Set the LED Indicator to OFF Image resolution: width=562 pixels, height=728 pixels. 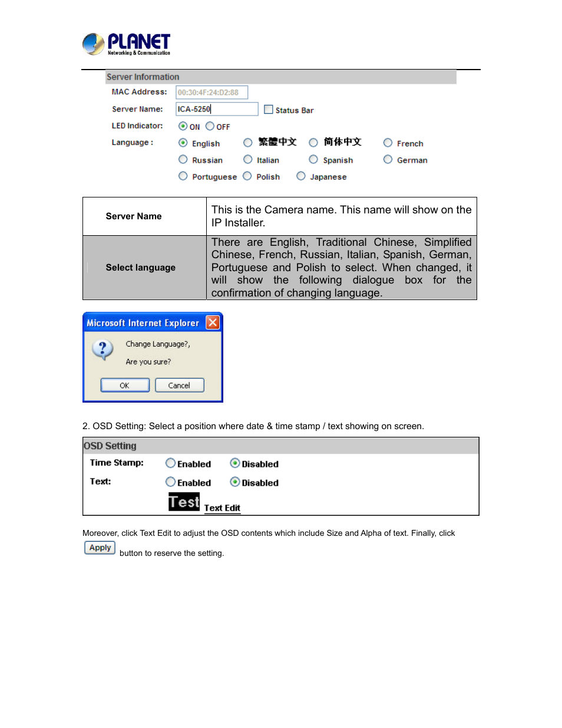[210, 126]
